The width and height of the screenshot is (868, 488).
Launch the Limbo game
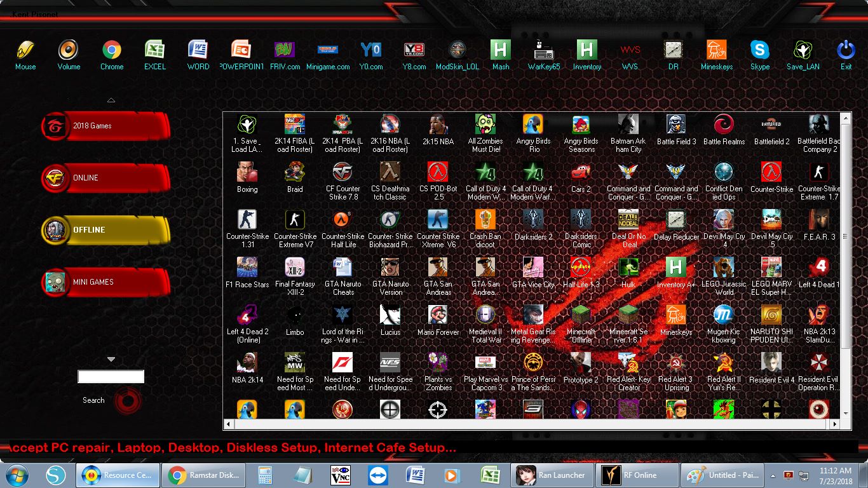(295, 320)
